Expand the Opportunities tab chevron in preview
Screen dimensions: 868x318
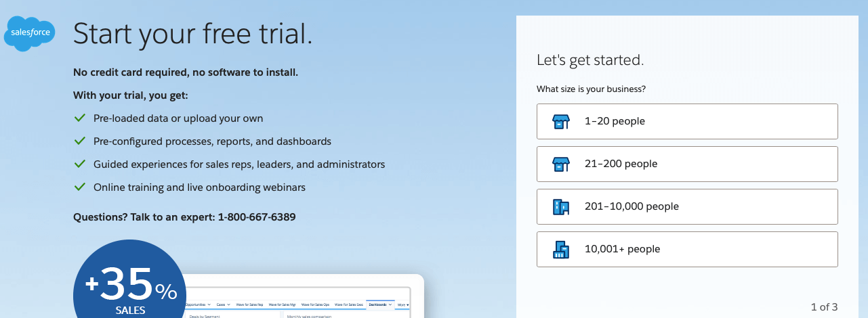click(x=209, y=304)
